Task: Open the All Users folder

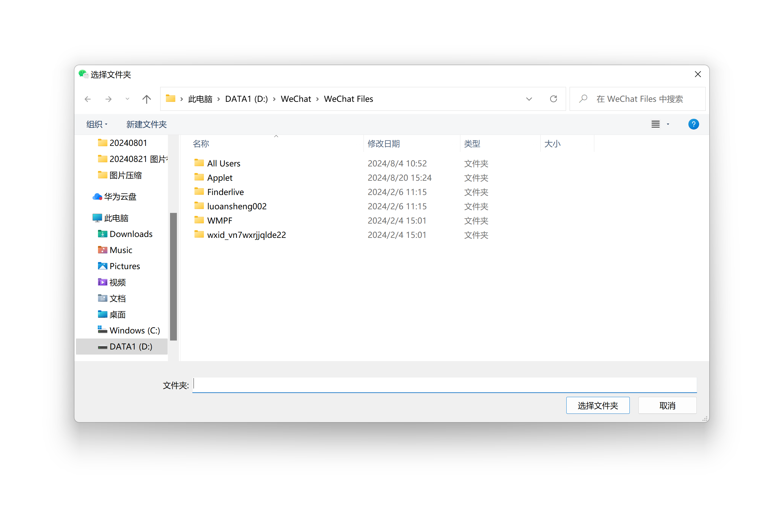Action: point(225,163)
